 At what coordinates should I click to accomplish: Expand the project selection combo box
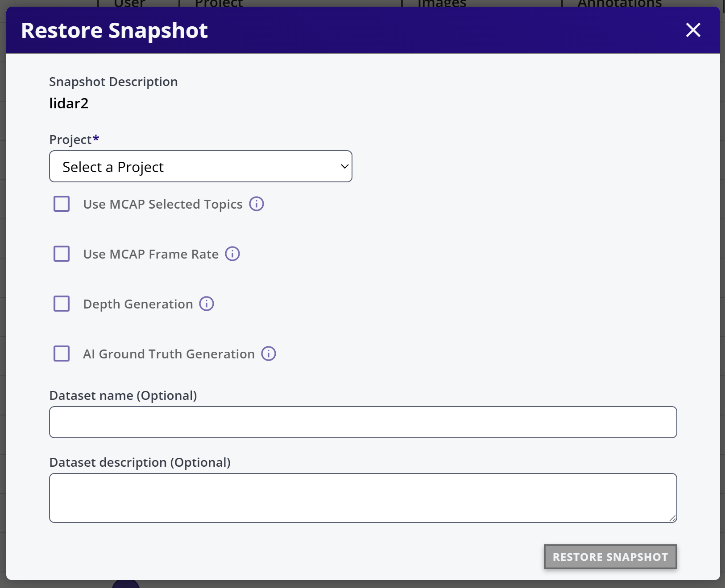(201, 166)
